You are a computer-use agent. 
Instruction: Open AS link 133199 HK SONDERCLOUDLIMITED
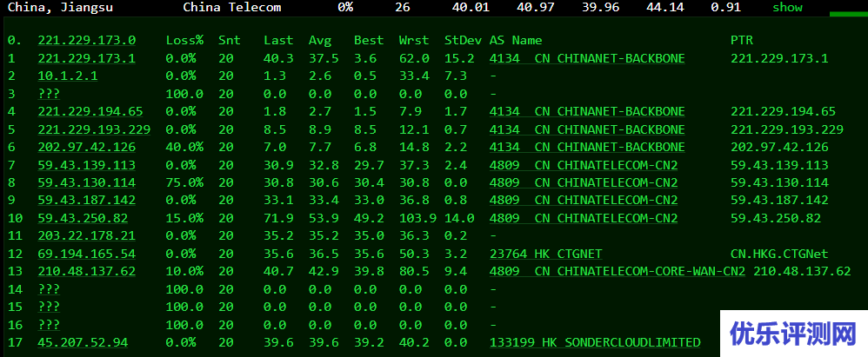tap(595, 342)
